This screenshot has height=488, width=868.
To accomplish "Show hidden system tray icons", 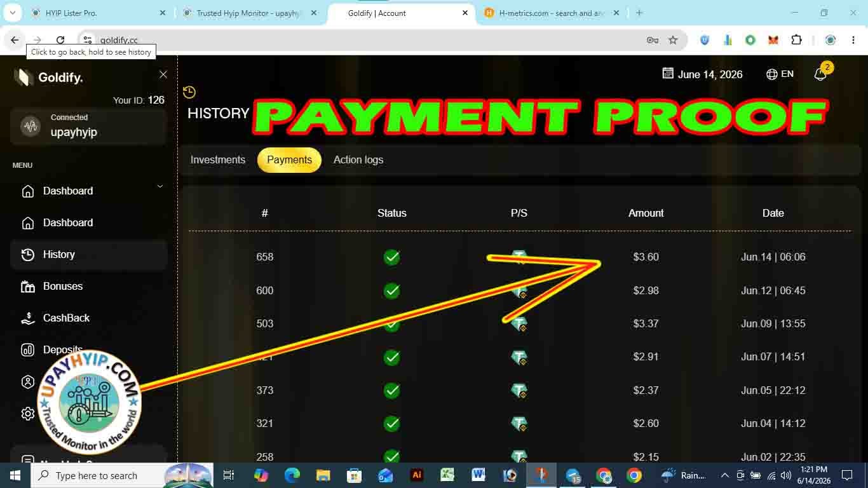I will 724,475.
